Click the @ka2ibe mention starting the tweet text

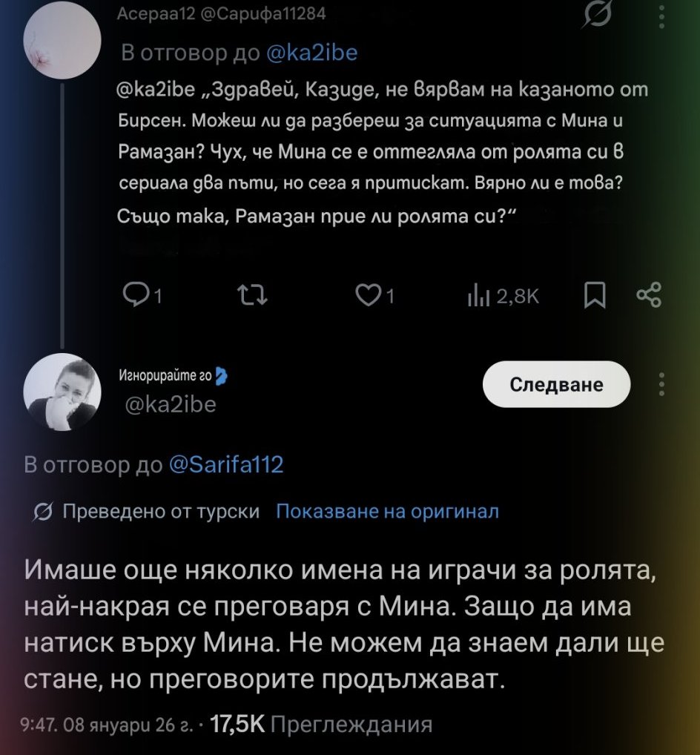pos(155,90)
